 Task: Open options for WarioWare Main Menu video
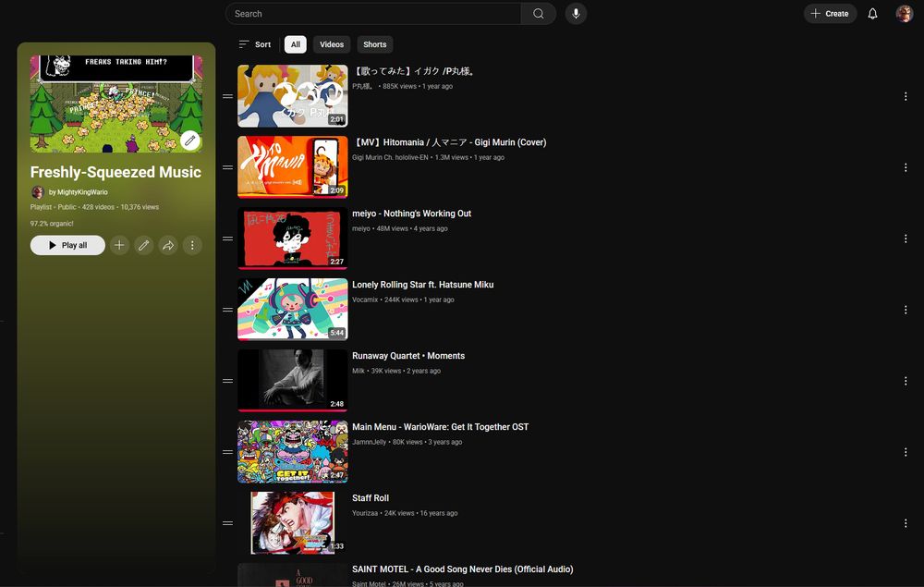(x=906, y=452)
